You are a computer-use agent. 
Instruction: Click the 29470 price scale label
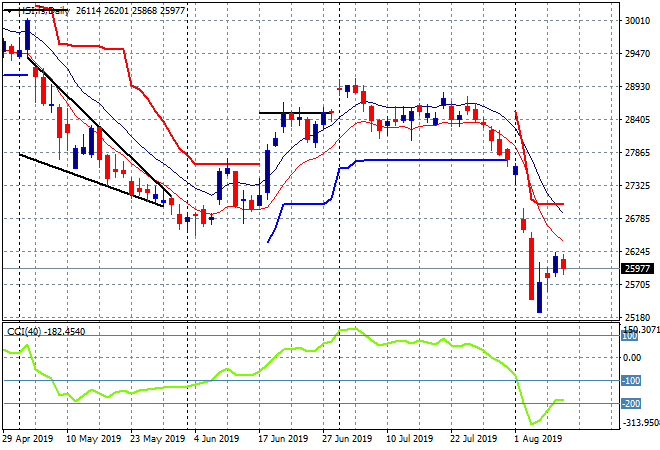637,54
